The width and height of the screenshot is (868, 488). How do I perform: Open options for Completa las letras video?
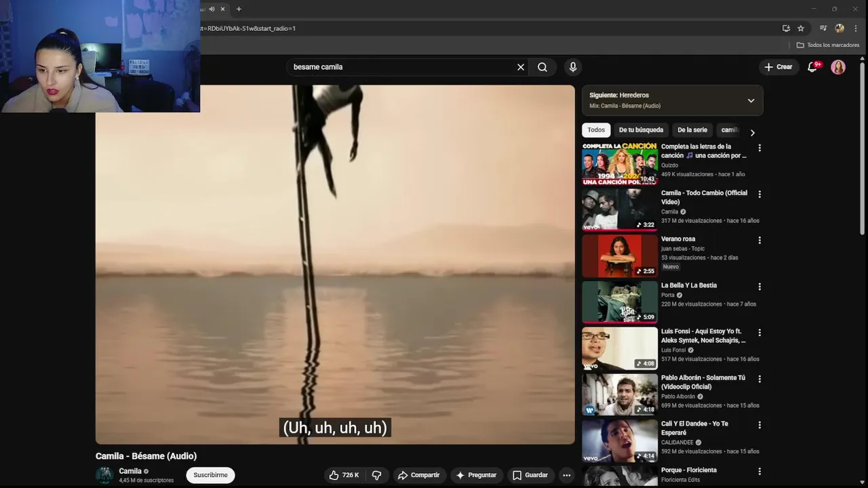pyautogui.click(x=759, y=148)
